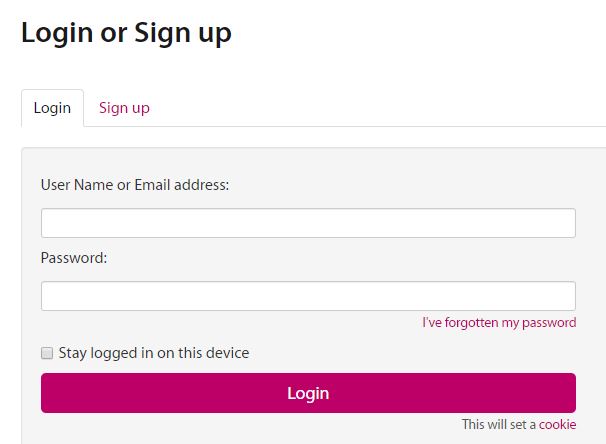
Task: Click the right end of the Password field
Action: 562,296
